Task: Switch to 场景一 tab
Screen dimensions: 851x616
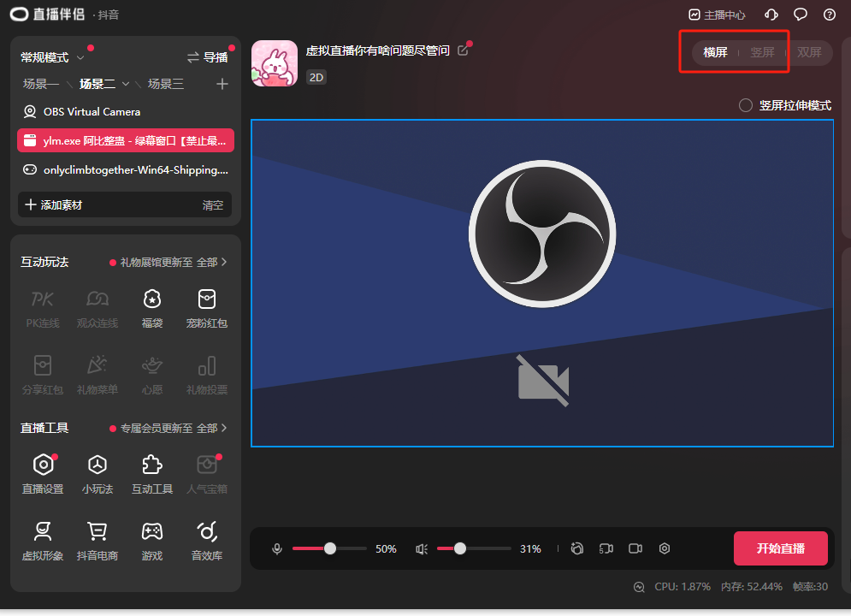Action: [41, 84]
